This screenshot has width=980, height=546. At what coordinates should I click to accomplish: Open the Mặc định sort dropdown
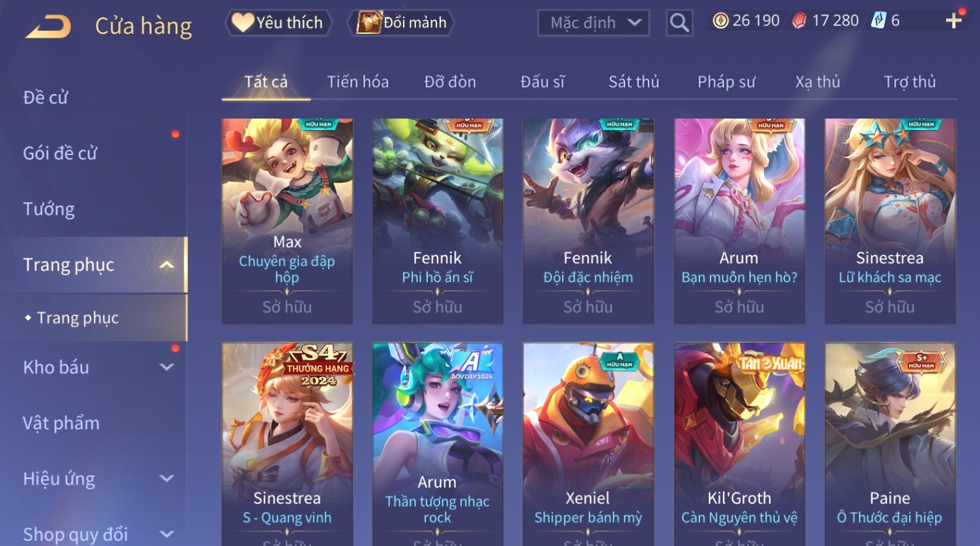593,23
